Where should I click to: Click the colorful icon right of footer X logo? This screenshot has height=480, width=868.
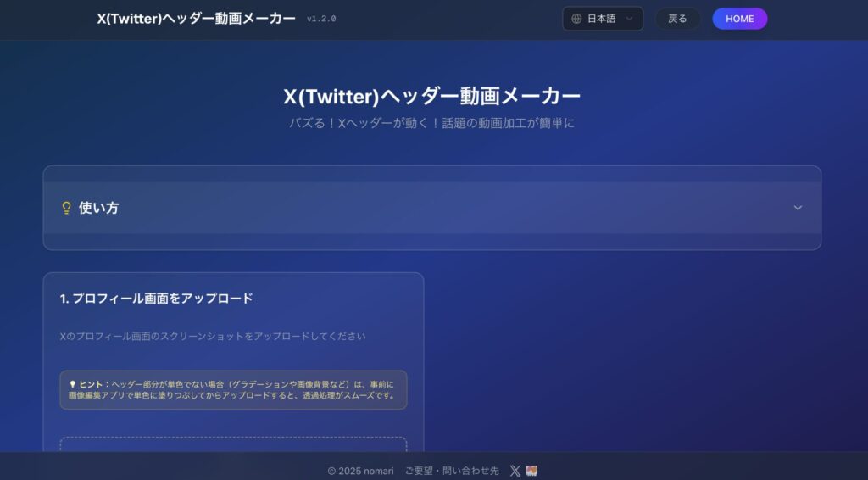coord(531,471)
